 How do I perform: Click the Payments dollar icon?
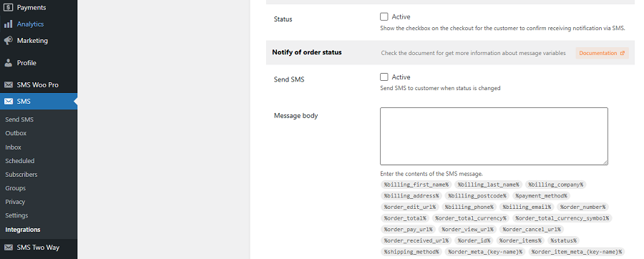8,7
